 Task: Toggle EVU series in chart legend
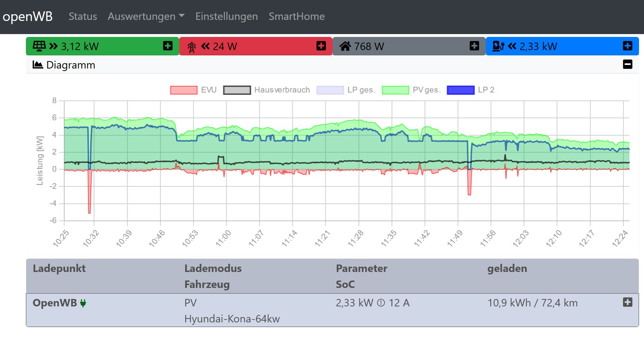coord(184,90)
